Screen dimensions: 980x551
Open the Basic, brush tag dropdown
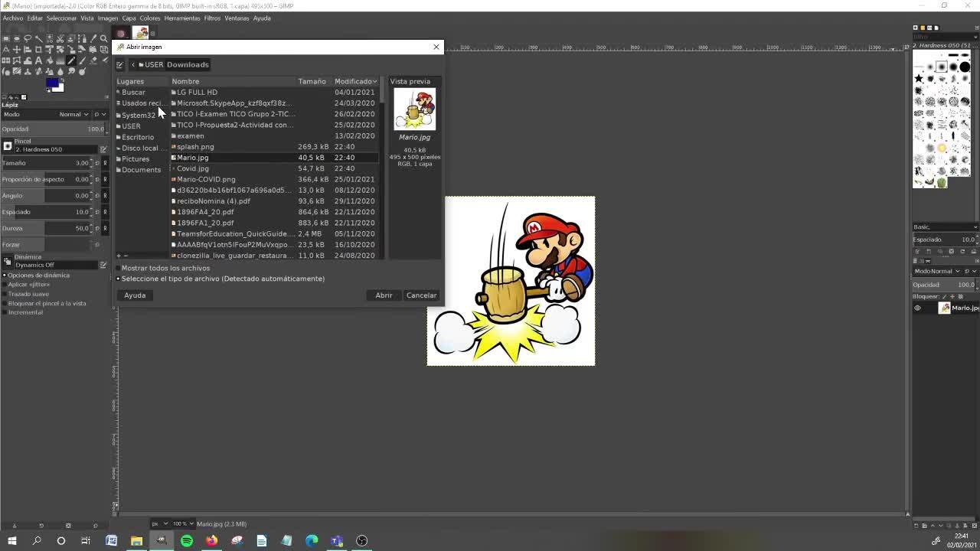pyautogui.click(x=945, y=227)
